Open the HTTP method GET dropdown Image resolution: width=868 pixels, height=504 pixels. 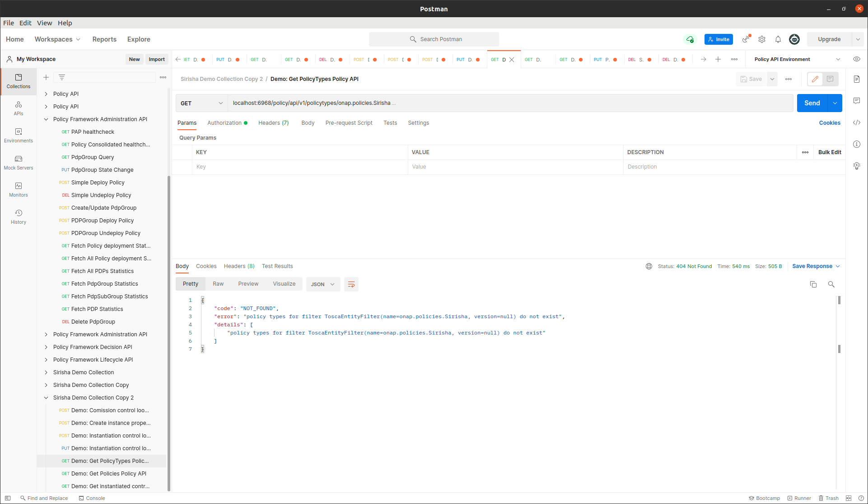point(201,103)
